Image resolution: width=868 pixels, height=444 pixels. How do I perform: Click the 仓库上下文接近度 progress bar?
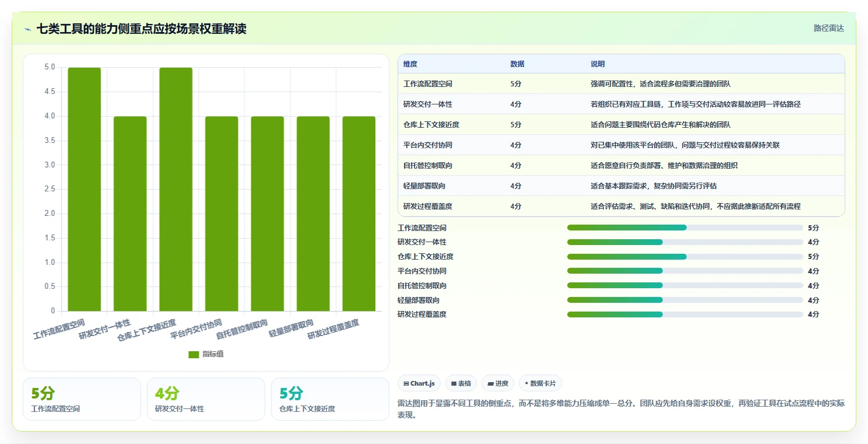685,257
